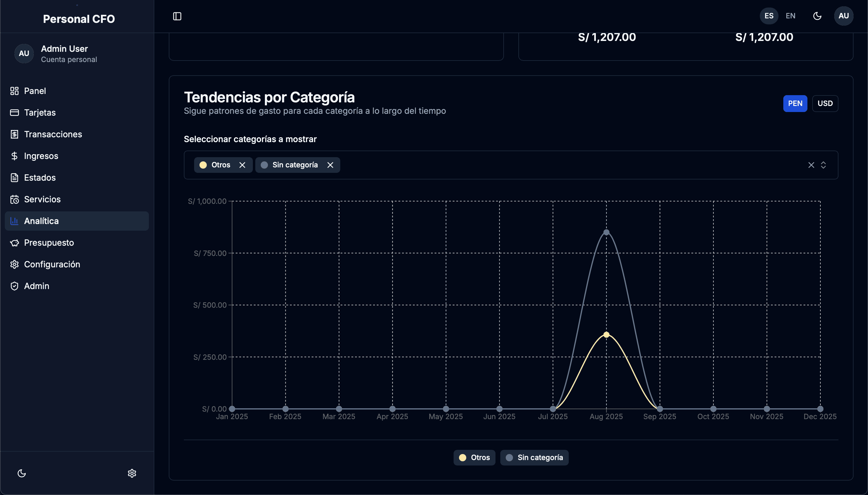
Task: Toggle the sidebar collapse icon
Action: [177, 16]
